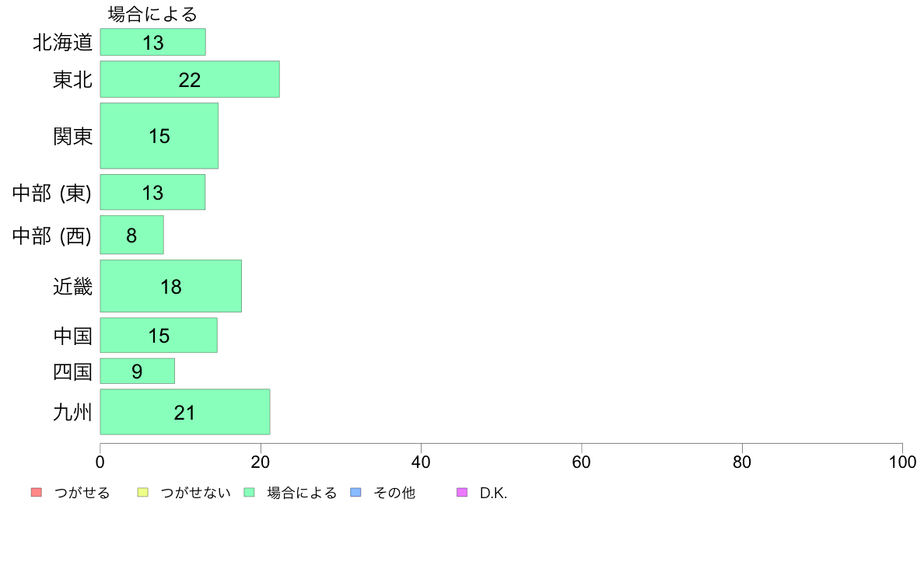This screenshot has height=572, width=924.
Task: Click the 中部 (西) bar showing 8
Action: (132, 235)
